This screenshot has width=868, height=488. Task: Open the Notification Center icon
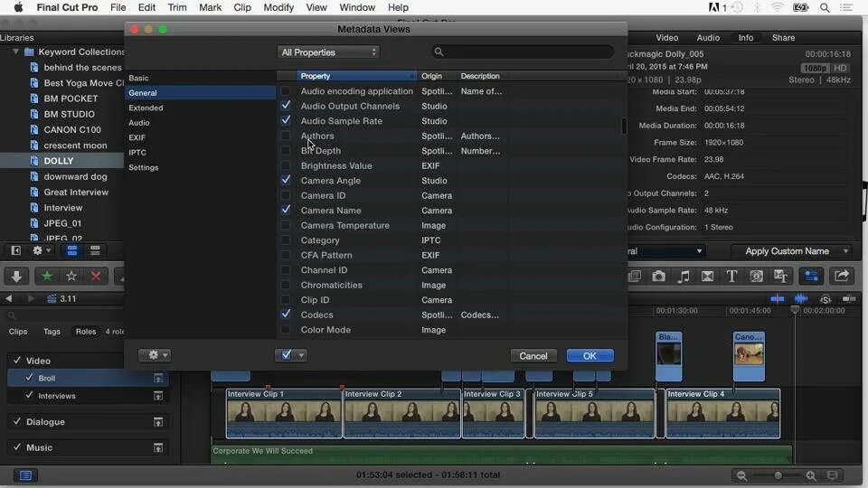tap(846, 8)
